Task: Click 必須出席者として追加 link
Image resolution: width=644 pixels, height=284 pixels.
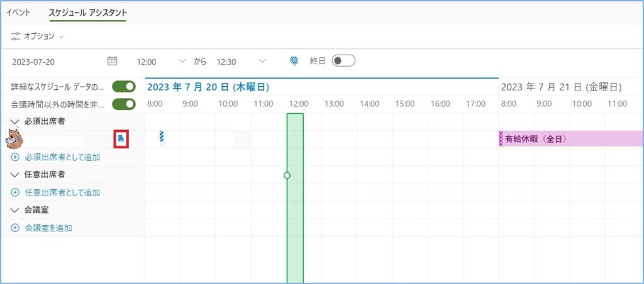Action: 62,157
